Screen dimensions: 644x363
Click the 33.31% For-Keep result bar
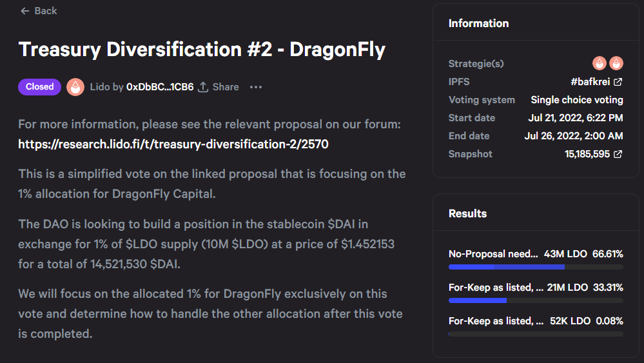pos(536,300)
